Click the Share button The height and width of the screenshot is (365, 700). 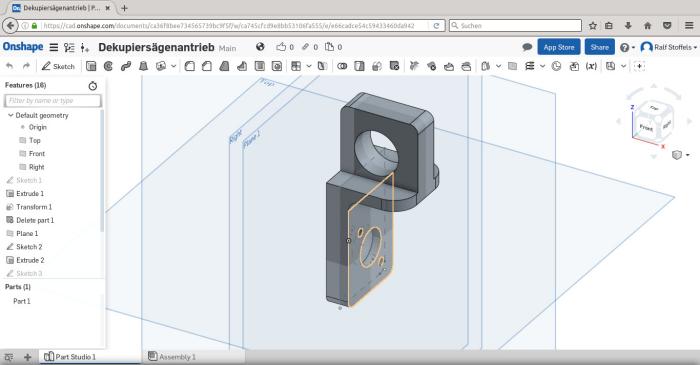(x=600, y=47)
